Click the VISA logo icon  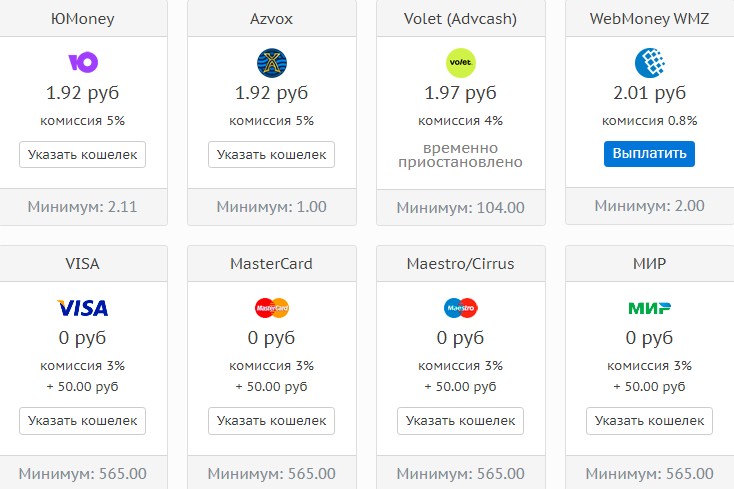pyautogui.click(x=83, y=308)
